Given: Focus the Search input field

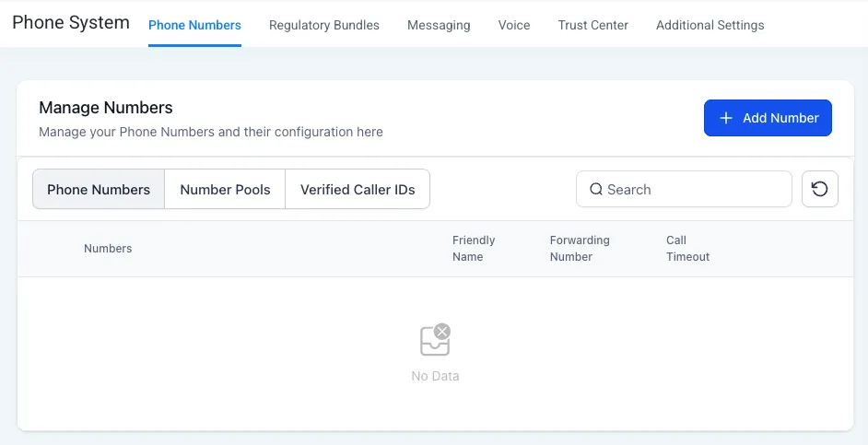Looking at the screenshot, I should (x=691, y=190).
